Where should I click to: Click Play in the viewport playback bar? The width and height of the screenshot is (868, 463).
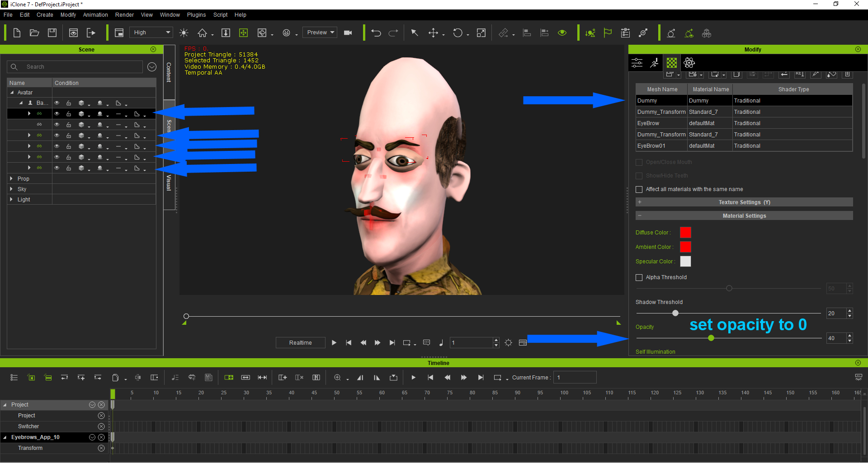click(x=334, y=343)
